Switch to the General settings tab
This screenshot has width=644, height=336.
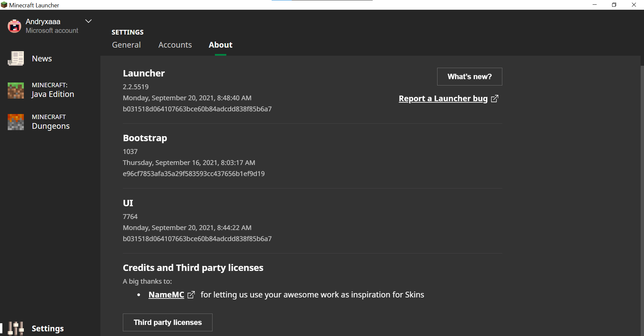click(x=126, y=45)
